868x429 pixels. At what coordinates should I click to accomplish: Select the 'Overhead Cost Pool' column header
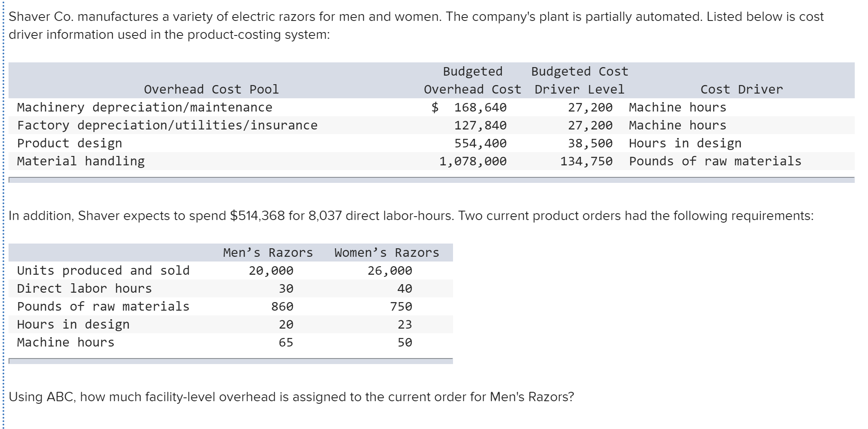click(x=211, y=89)
